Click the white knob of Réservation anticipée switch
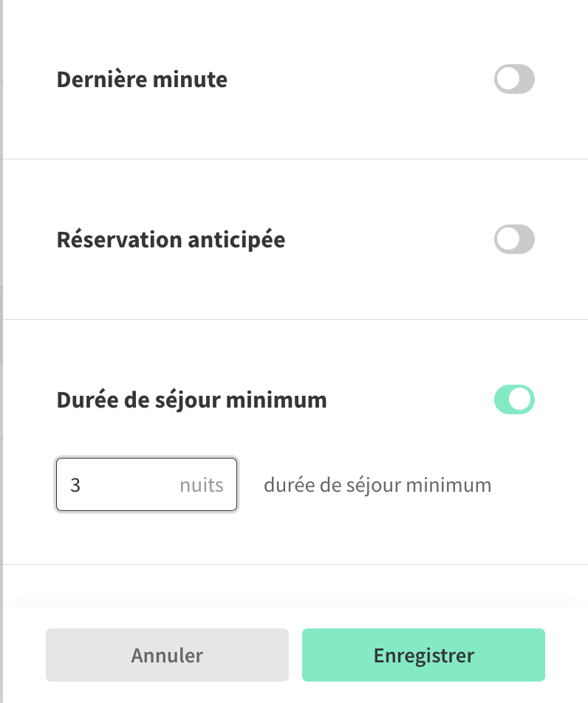The width and height of the screenshot is (588, 703). point(505,240)
